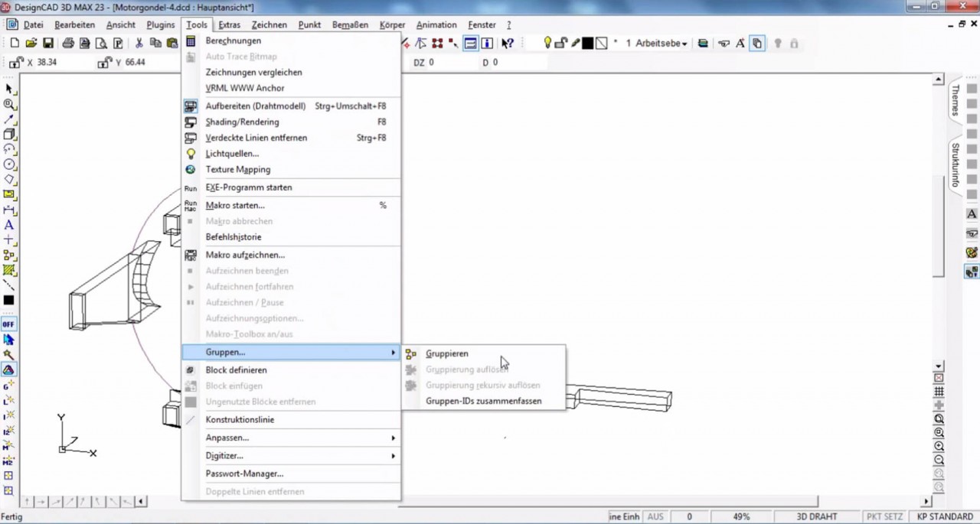Screen dimensions: 980x524
Task: Select the Text tool in the left toolbar
Action: coord(8,225)
